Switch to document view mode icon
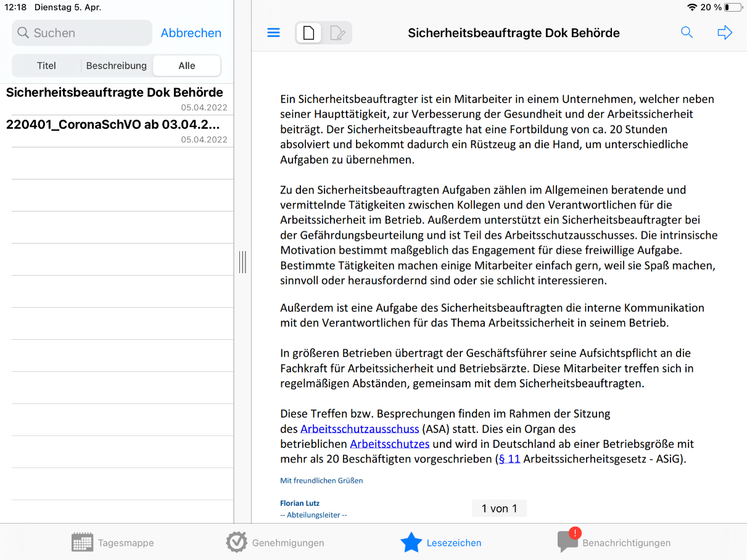Viewport: 747px width, 560px height. (x=309, y=33)
